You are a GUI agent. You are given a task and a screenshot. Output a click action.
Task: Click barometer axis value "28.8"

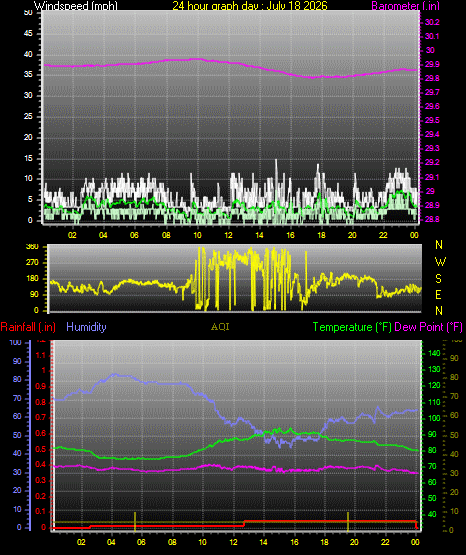tap(432, 219)
